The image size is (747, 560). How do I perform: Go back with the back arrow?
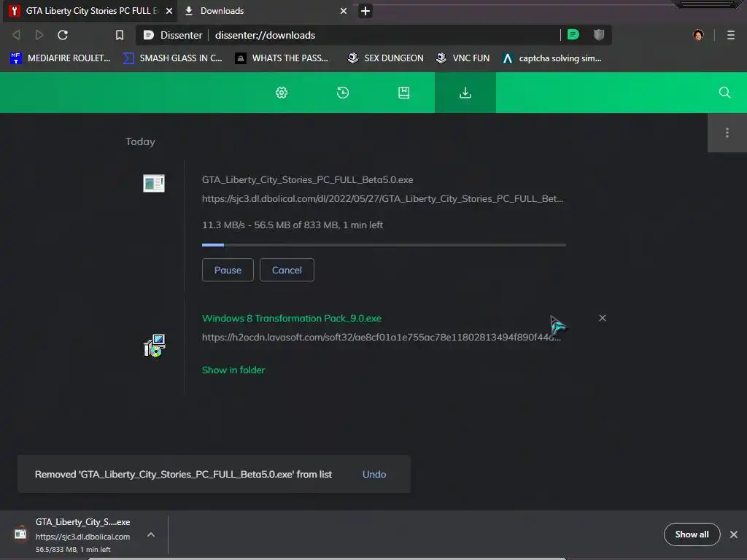click(x=16, y=35)
